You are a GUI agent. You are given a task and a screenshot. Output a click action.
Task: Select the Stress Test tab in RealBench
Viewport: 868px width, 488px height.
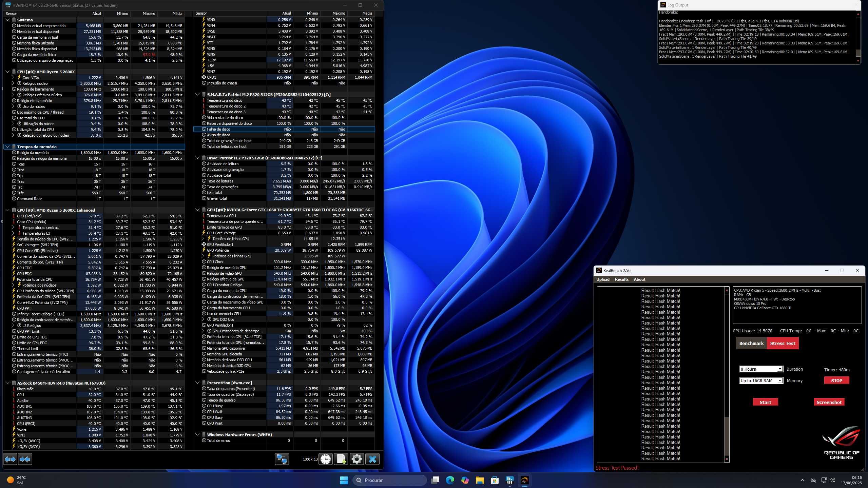783,343
